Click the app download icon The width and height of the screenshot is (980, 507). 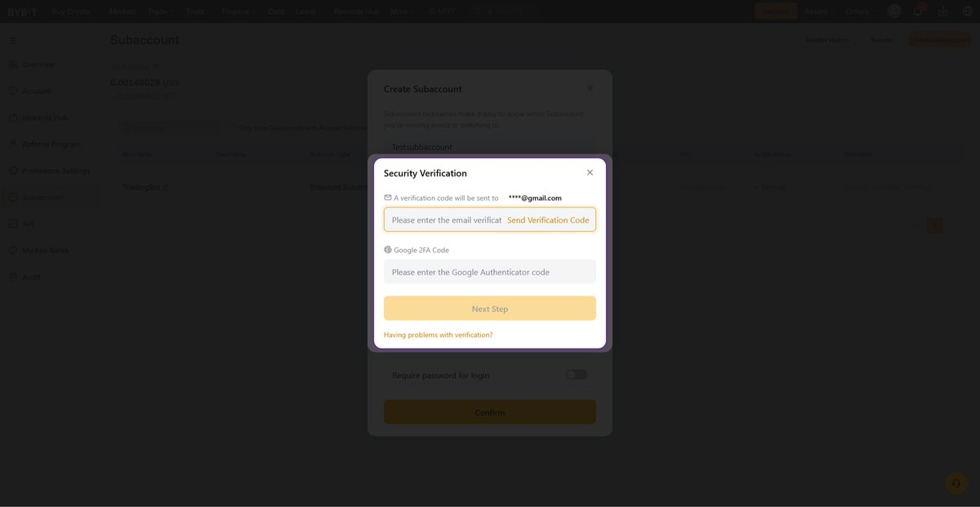pos(943,11)
